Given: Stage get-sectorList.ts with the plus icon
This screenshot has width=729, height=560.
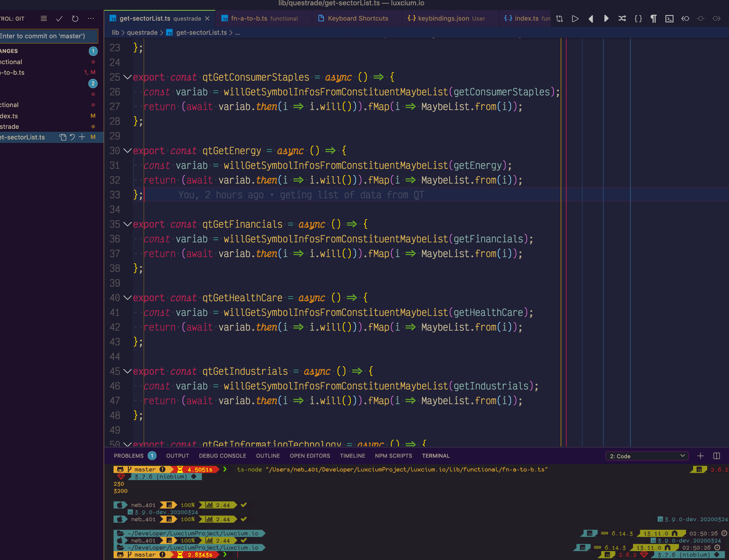Looking at the screenshot, I should click(82, 137).
